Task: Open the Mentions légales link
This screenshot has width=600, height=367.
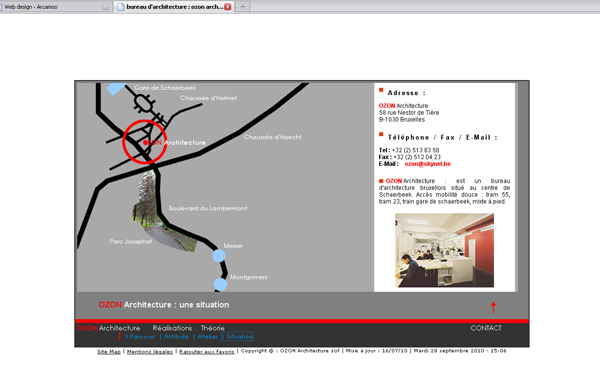Action: tap(150, 351)
